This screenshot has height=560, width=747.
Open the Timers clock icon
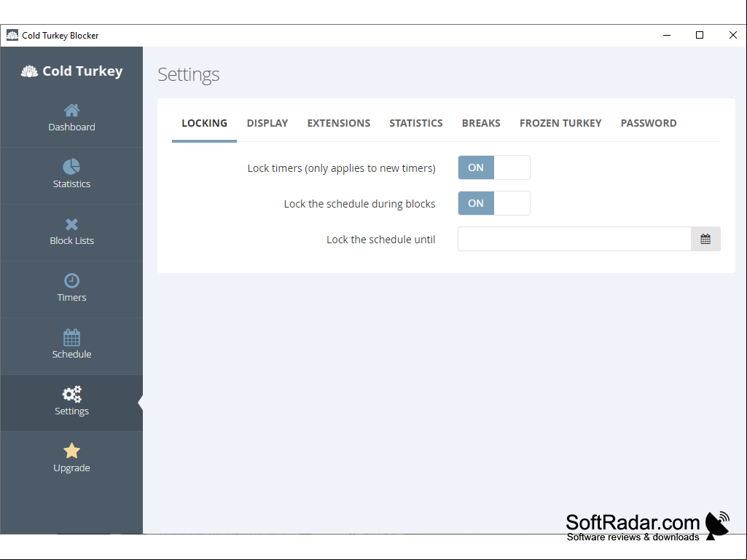71,280
